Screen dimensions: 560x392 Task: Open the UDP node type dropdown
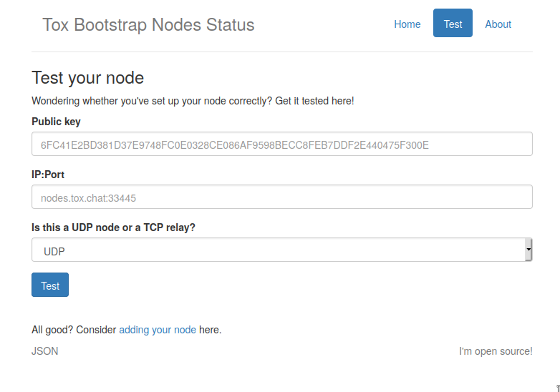coord(282,250)
